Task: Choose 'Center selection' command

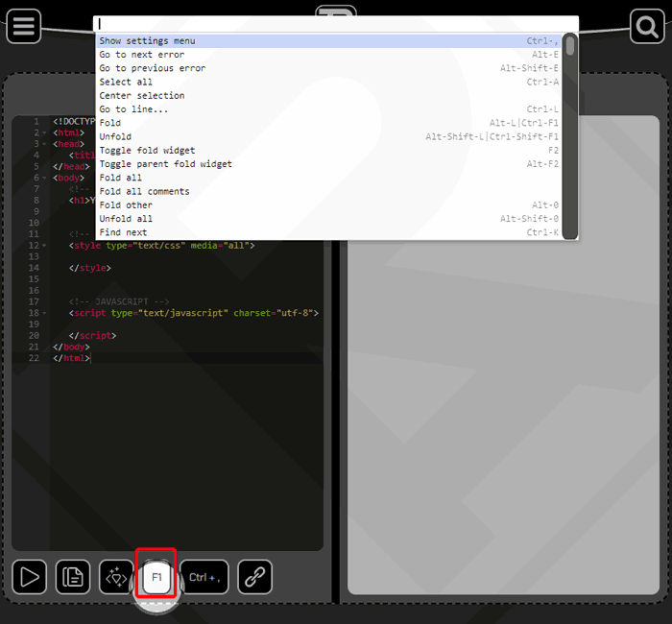Action: coord(329,96)
